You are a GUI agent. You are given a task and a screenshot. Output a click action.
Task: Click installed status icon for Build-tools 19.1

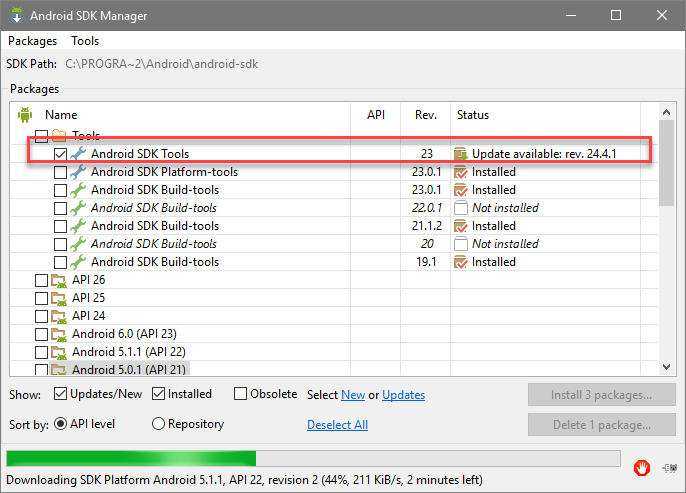(x=461, y=262)
